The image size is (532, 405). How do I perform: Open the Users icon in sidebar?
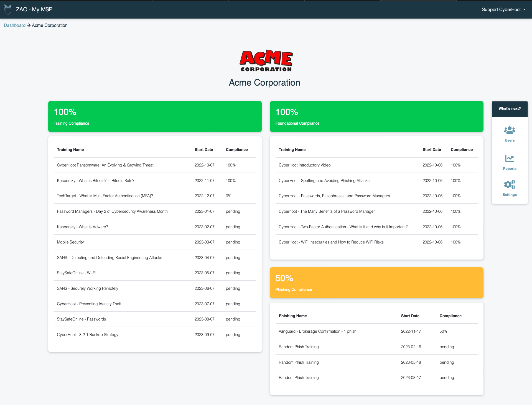click(510, 130)
